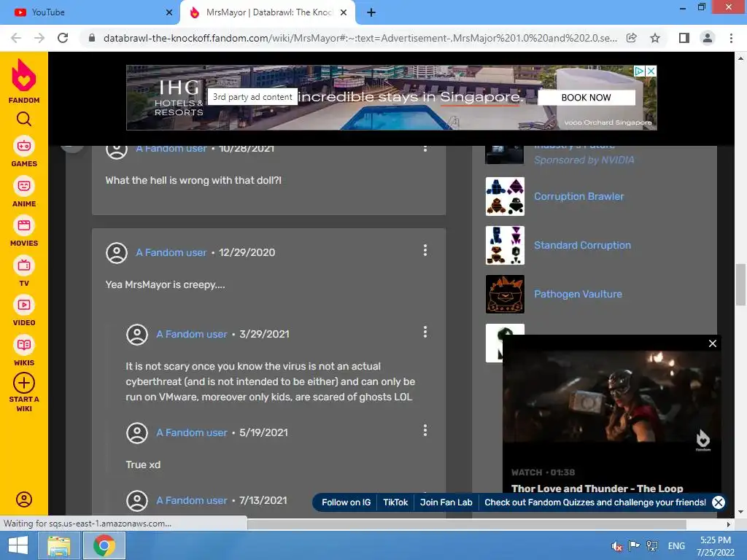The width and height of the screenshot is (747, 560).
Task: Open the AdChoices info icon
Action: (x=639, y=71)
